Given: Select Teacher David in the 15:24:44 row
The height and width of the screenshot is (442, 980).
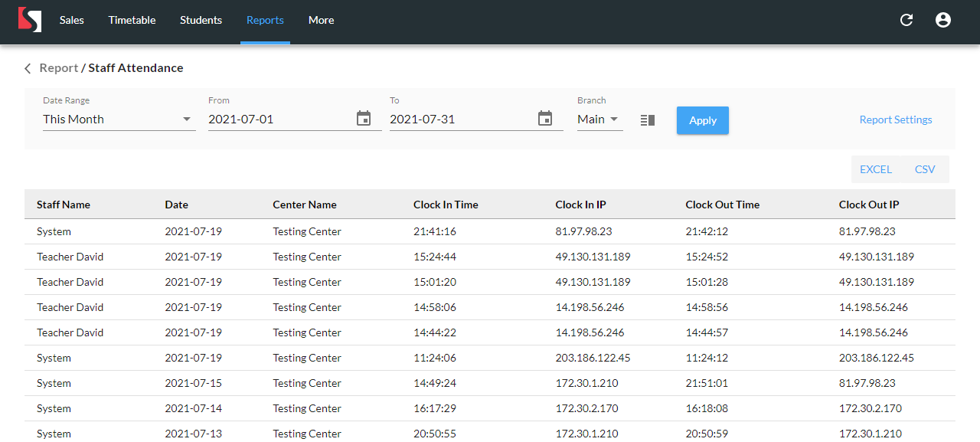Looking at the screenshot, I should coord(70,257).
